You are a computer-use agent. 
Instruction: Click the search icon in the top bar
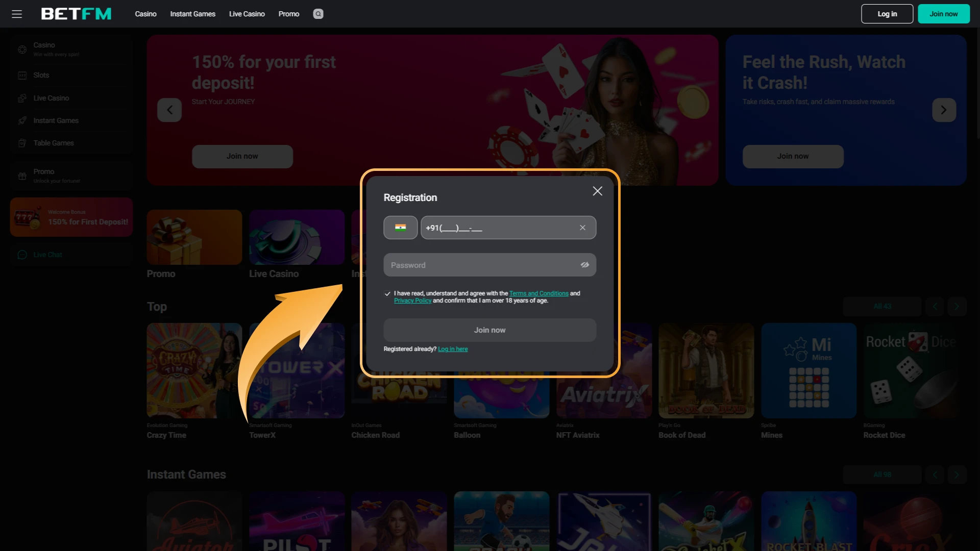pyautogui.click(x=318, y=14)
